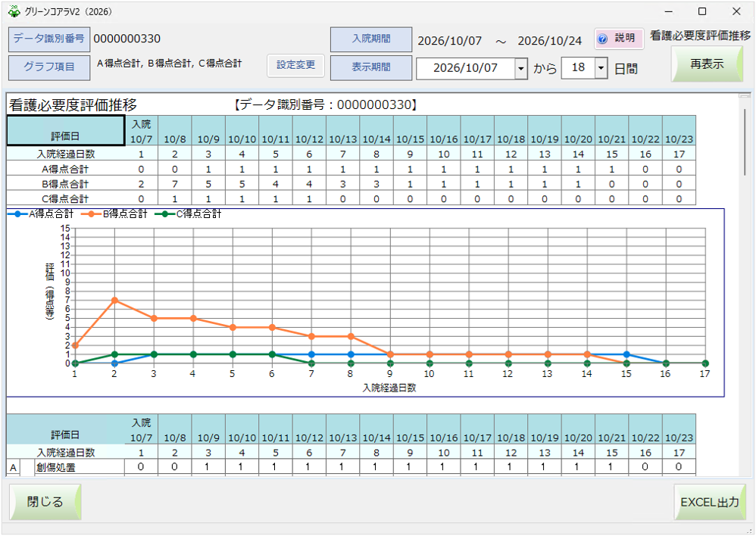756x536 pixels.
Task: Click the データ識別番号 button
Action: coord(49,39)
